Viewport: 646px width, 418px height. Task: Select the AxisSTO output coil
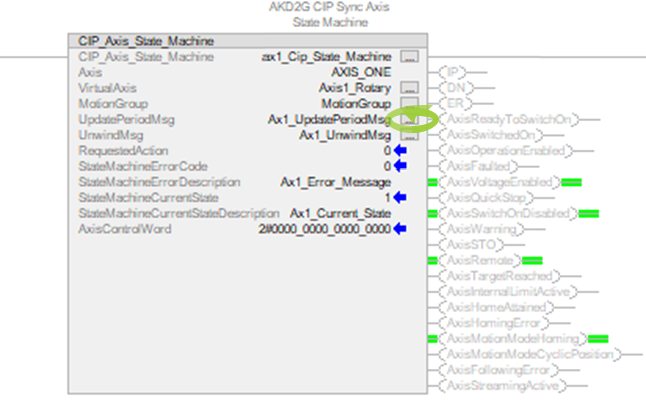(x=471, y=245)
